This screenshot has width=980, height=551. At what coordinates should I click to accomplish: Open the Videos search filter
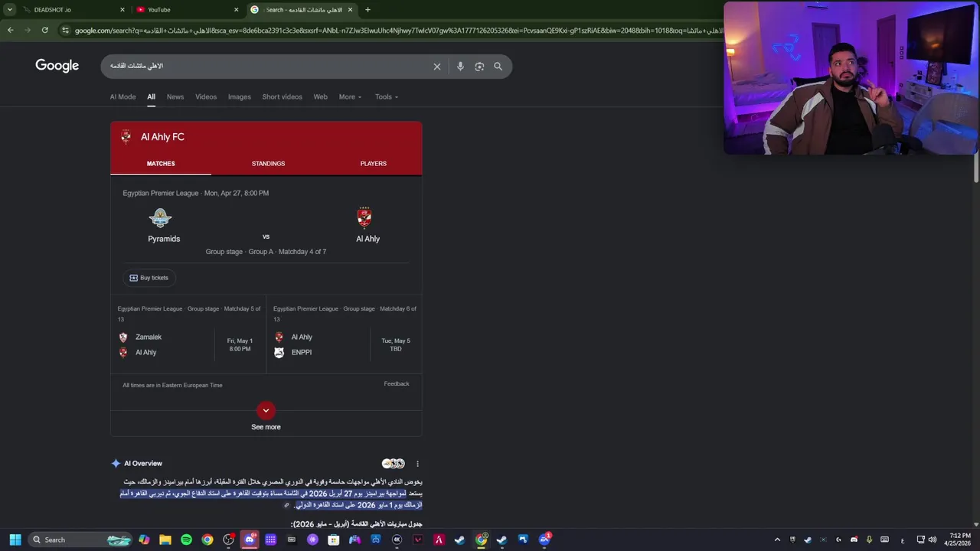click(x=206, y=97)
